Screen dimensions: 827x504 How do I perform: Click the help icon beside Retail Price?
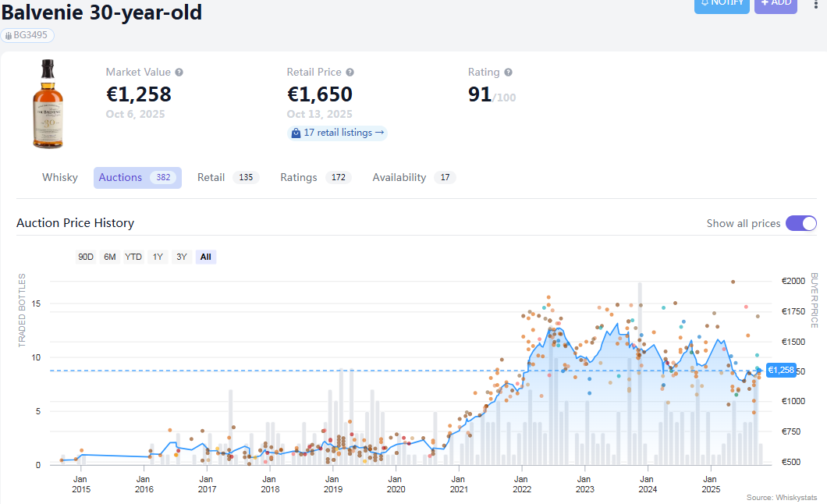tap(350, 73)
